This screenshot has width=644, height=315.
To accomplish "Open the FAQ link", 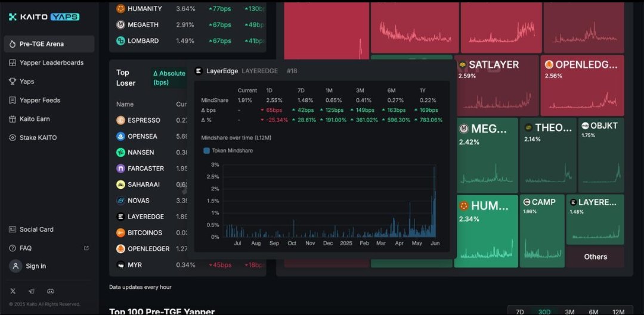I will click(x=49, y=248).
